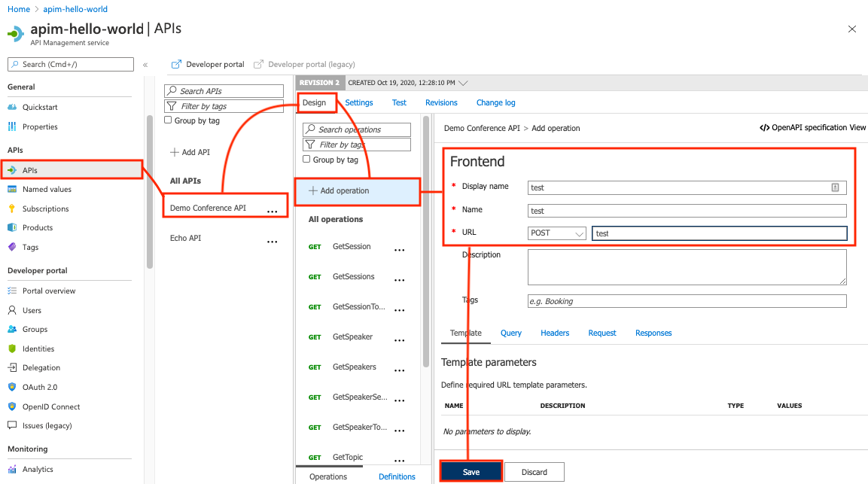Screen dimensions: 868x484
Task: Click the Portal overview list icon
Action: pyautogui.click(x=12, y=291)
